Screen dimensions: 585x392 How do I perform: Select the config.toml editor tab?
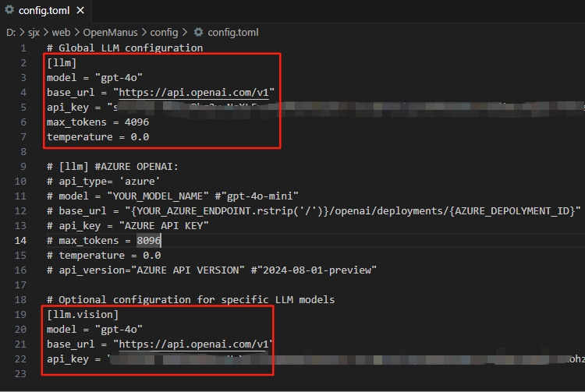point(44,10)
